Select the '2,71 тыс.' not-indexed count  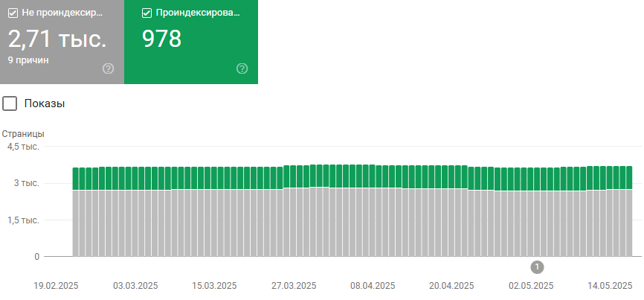(x=57, y=39)
